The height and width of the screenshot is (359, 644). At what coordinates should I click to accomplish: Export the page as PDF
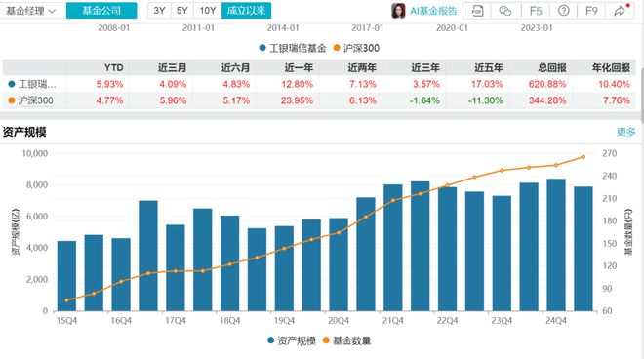[x=477, y=11]
